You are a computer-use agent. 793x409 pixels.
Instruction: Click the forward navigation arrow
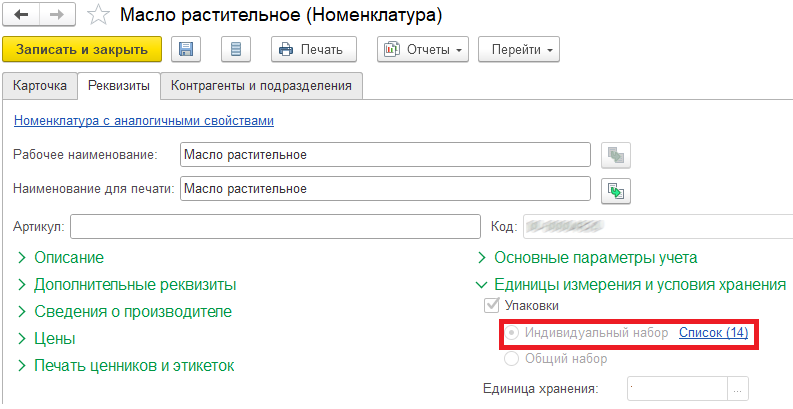57,16
